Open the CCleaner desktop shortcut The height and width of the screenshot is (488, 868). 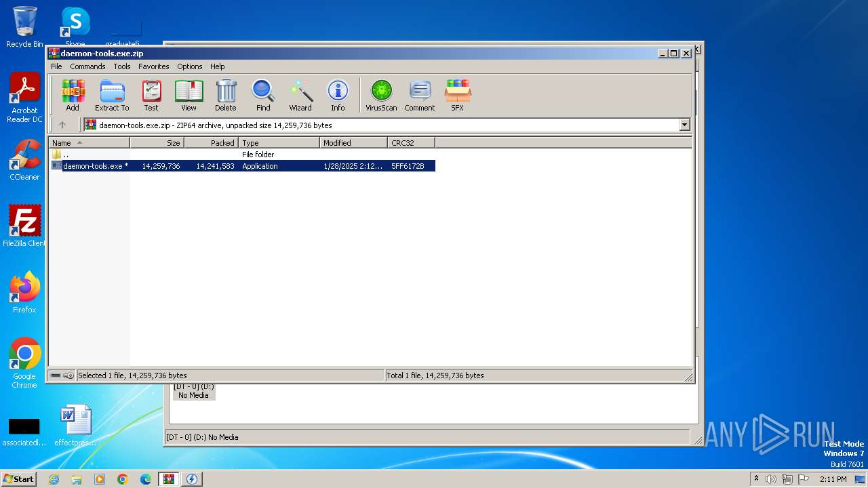tap(24, 160)
